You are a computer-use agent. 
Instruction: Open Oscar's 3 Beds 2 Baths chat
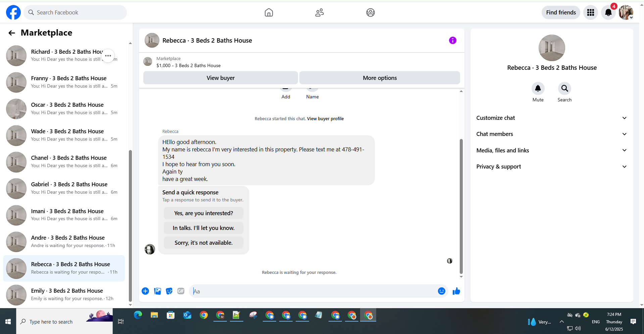point(64,109)
